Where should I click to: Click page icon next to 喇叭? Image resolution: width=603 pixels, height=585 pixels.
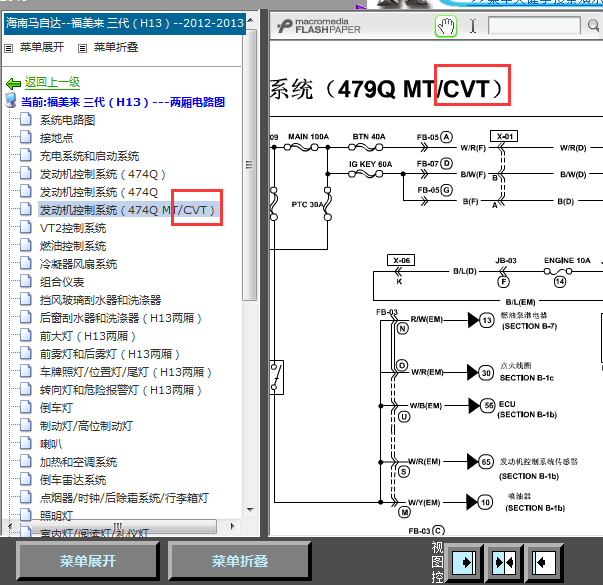click(26, 443)
